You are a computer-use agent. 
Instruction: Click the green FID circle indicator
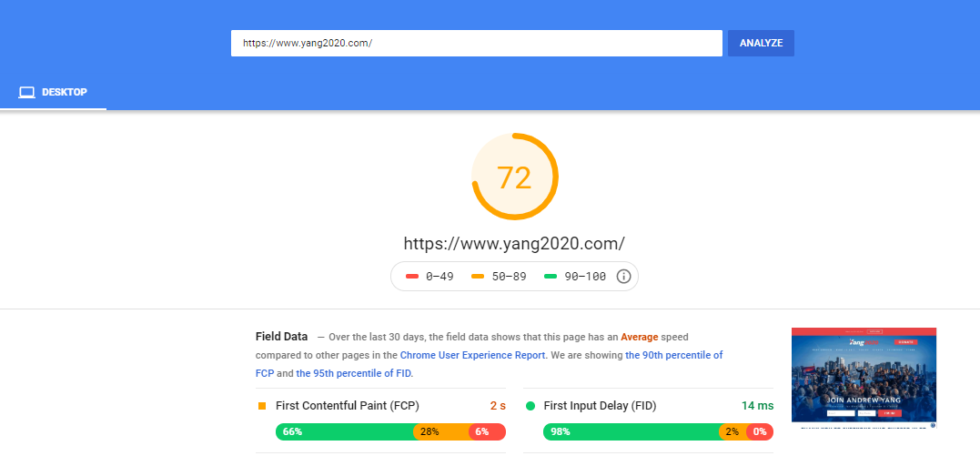pos(530,406)
